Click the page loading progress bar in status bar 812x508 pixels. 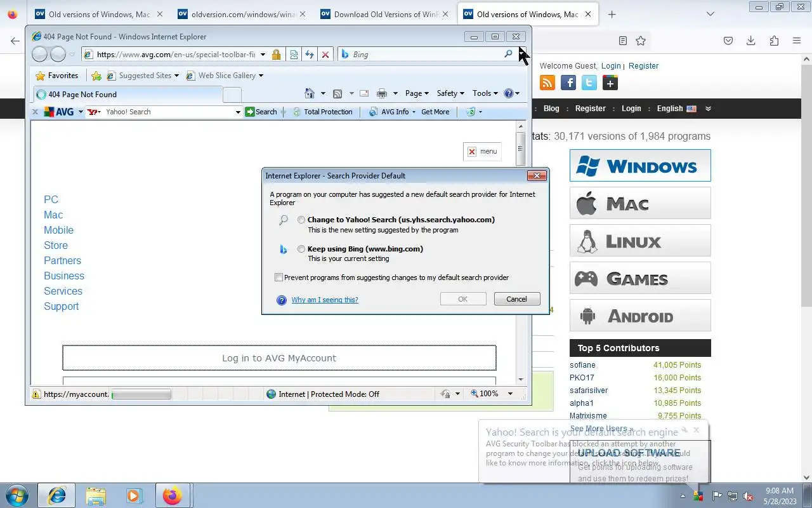[141, 394]
